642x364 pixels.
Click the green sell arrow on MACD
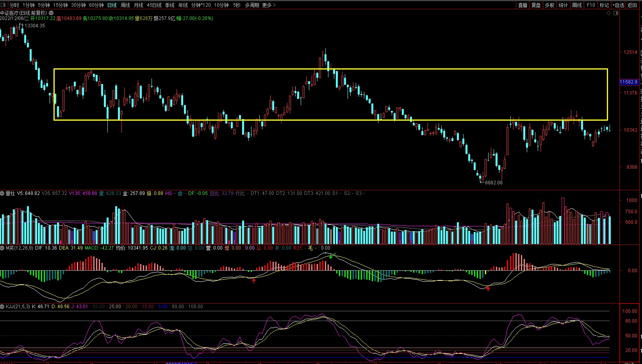point(331,257)
